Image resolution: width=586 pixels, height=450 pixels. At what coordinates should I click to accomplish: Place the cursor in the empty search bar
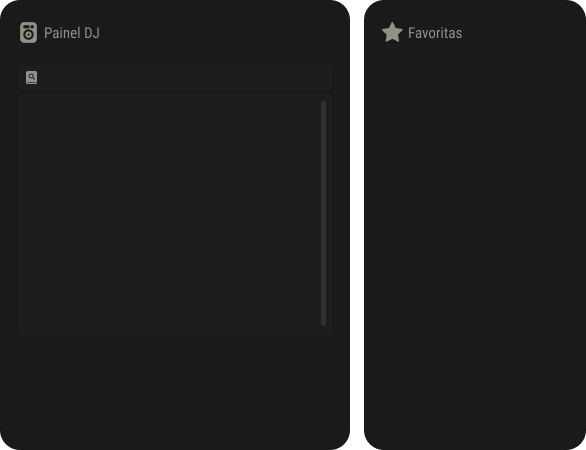pos(183,78)
